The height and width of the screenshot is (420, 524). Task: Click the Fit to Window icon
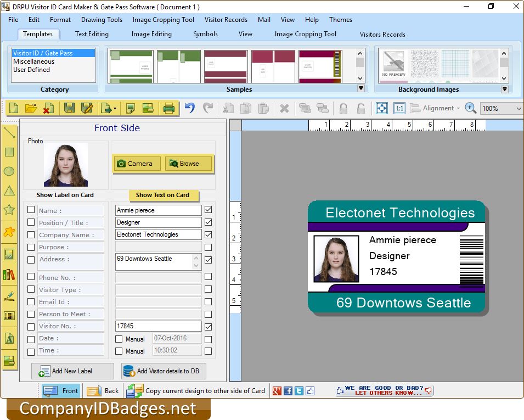(382, 108)
